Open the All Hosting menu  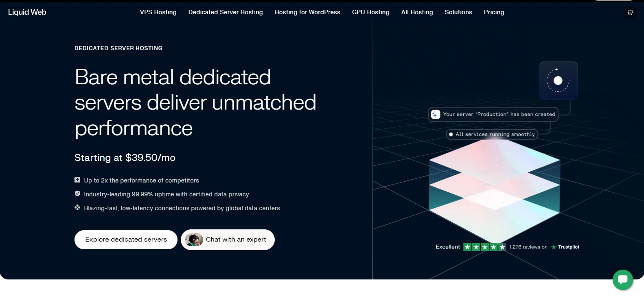coord(417,12)
